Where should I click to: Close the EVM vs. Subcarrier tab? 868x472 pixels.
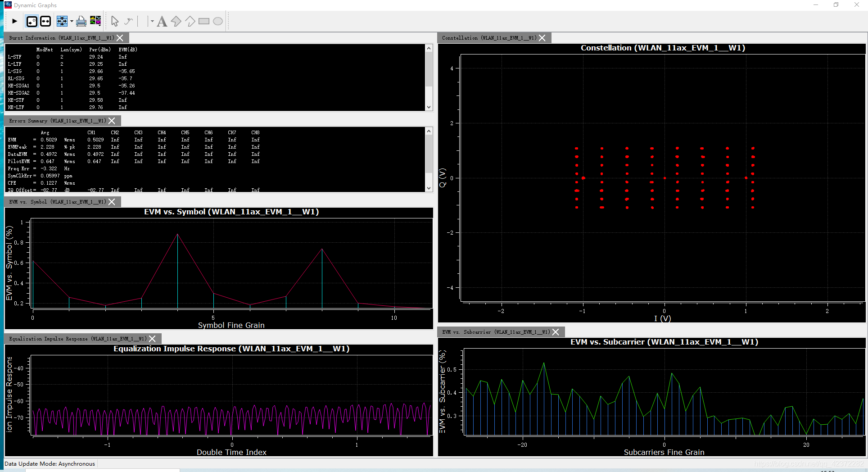pos(556,332)
